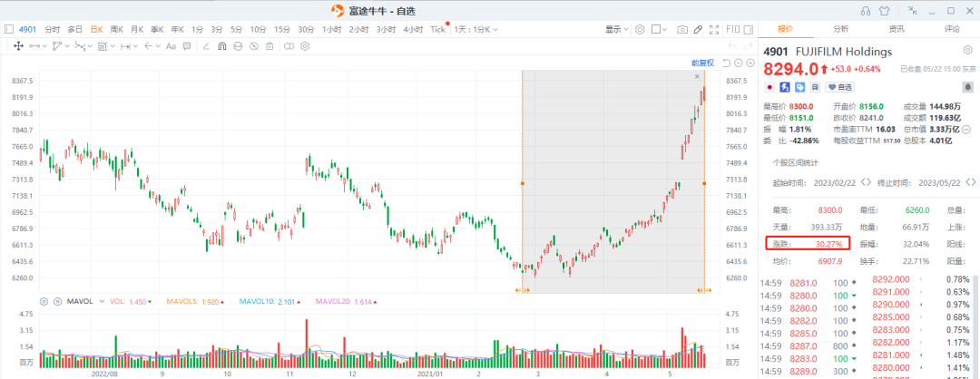Toggle the magnet snap tool
Image resolution: width=980 pixels, height=379 pixels.
click(222, 45)
